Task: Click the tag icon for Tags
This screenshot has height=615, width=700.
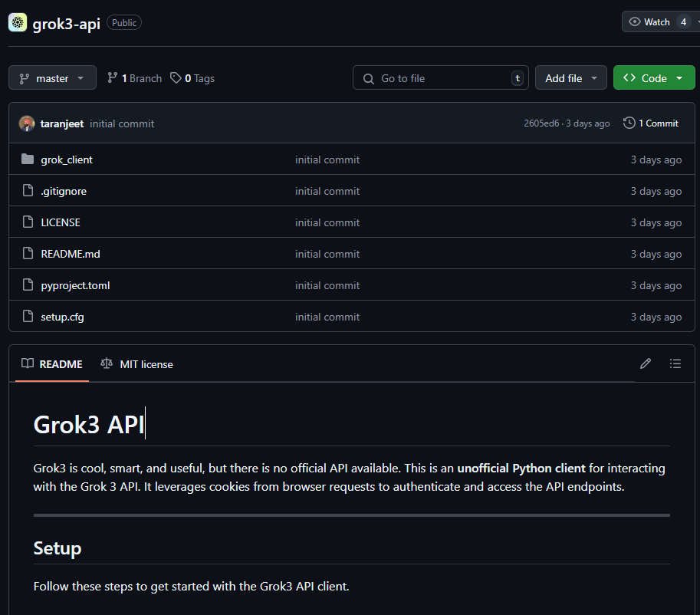Action: tap(176, 78)
